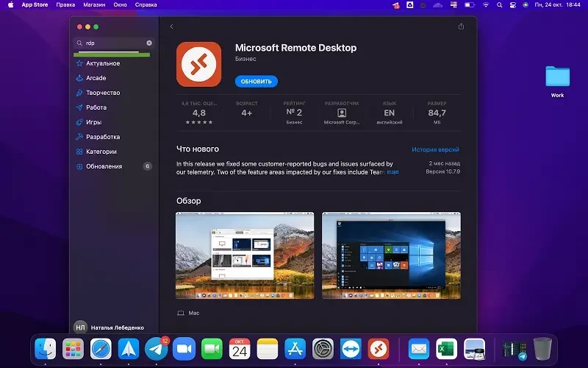
Task: Clear the rdp search with the X icon
Action: 149,43
